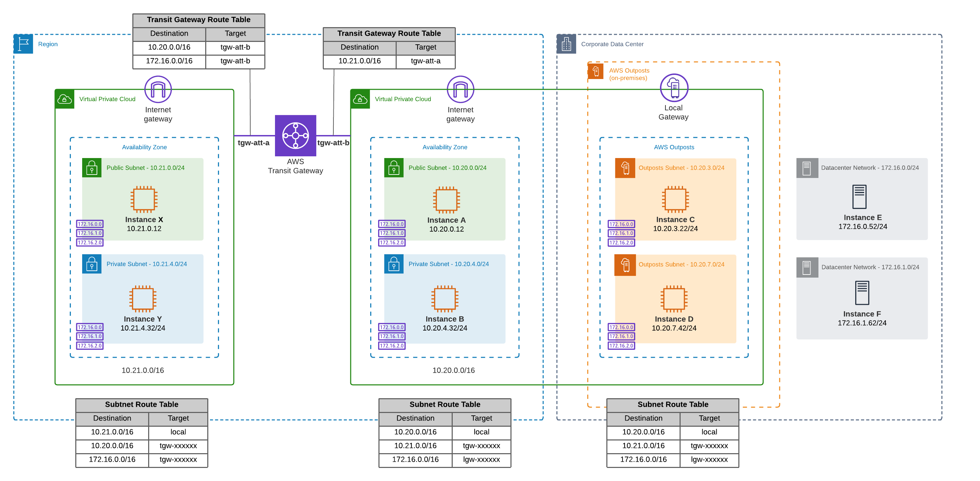980x481 pixels.
Task: Select Instance E server icon
Action: coord(859,197)
